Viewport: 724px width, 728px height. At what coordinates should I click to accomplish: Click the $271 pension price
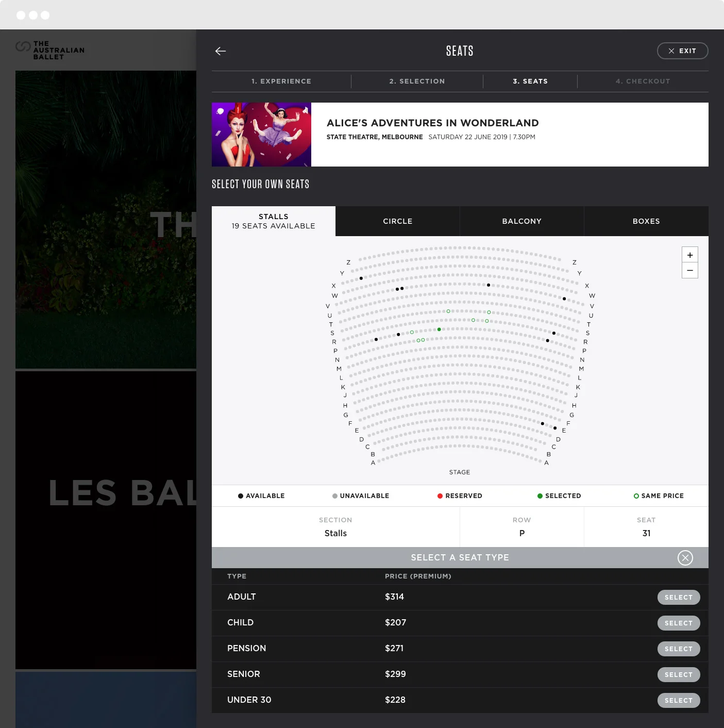point(394,648)
